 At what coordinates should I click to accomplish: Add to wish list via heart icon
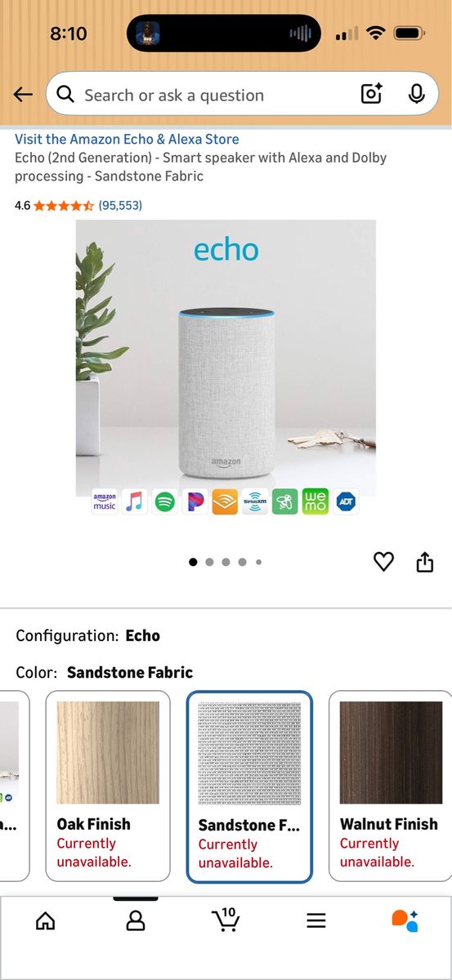[x=383, y=562]
